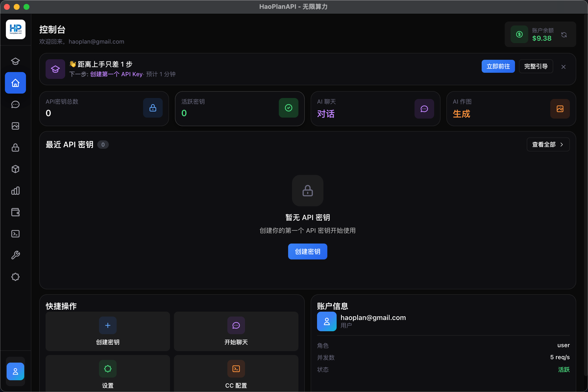
Task: Click the purple graduation cap banner icon
Action: [x=55, y=69]
